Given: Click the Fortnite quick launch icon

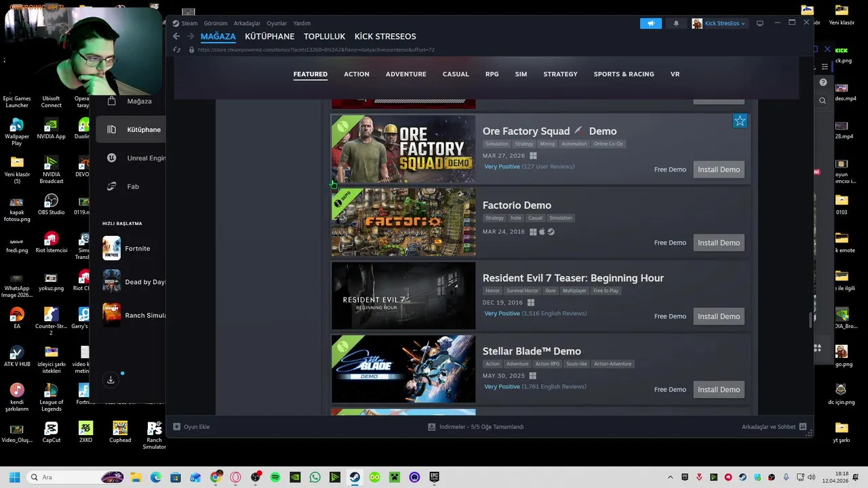Looking at the screenshot, I should tap(111, 248).
